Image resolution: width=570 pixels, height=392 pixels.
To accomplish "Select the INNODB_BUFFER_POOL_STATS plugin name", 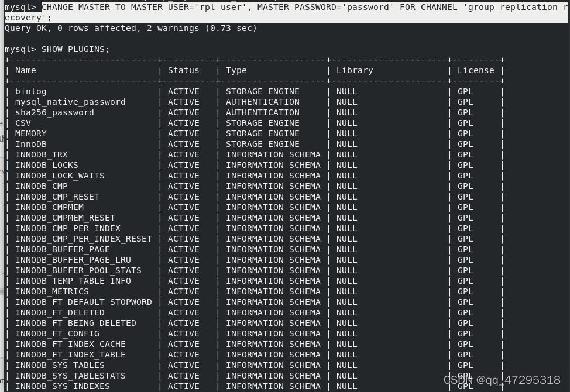I will (x=78, y=271).
